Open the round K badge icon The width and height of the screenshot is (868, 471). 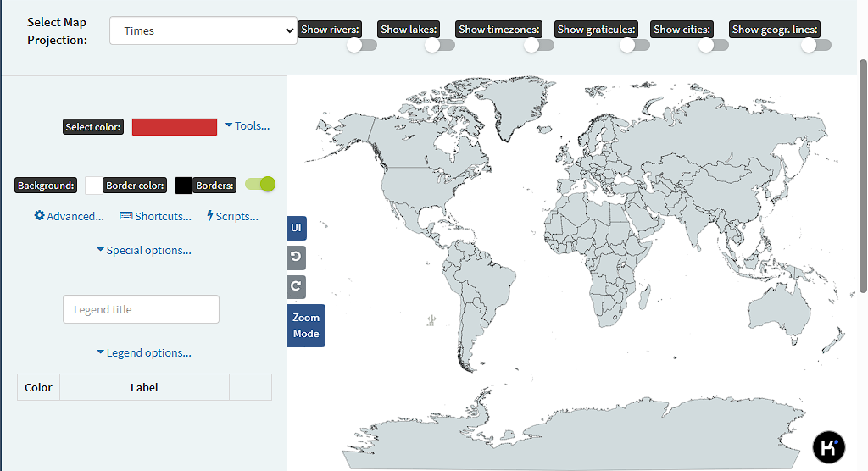829,446
